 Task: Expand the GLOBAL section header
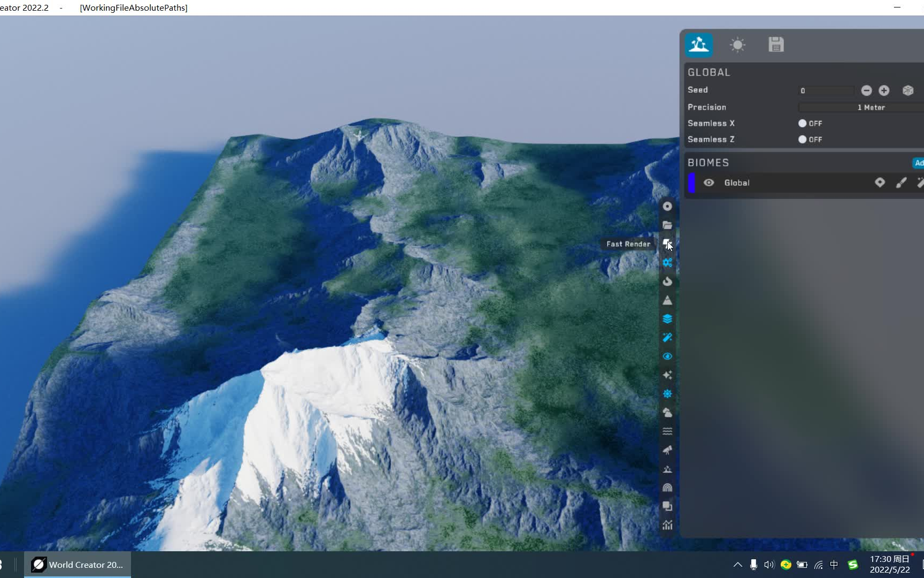tap(709, 72)
